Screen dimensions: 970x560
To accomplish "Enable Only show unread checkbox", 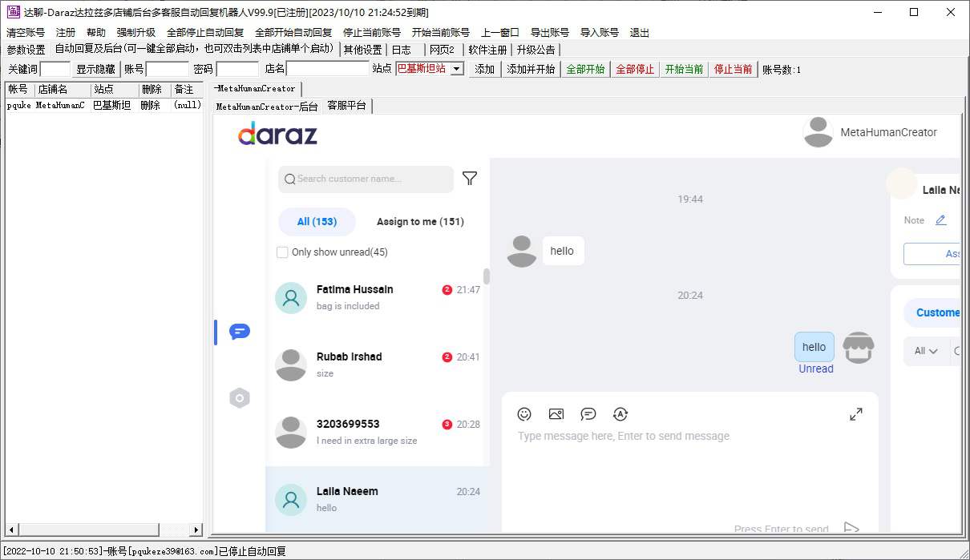I will [282, 252].
